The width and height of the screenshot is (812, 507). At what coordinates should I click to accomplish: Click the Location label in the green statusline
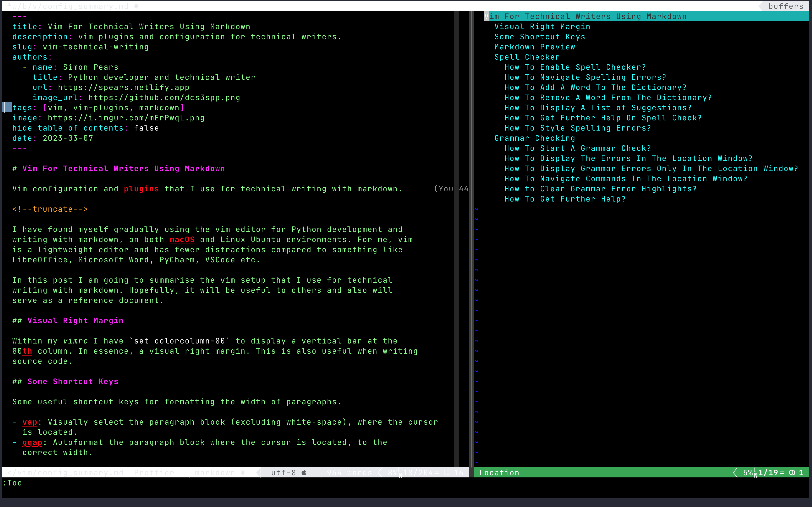point(499,473)
